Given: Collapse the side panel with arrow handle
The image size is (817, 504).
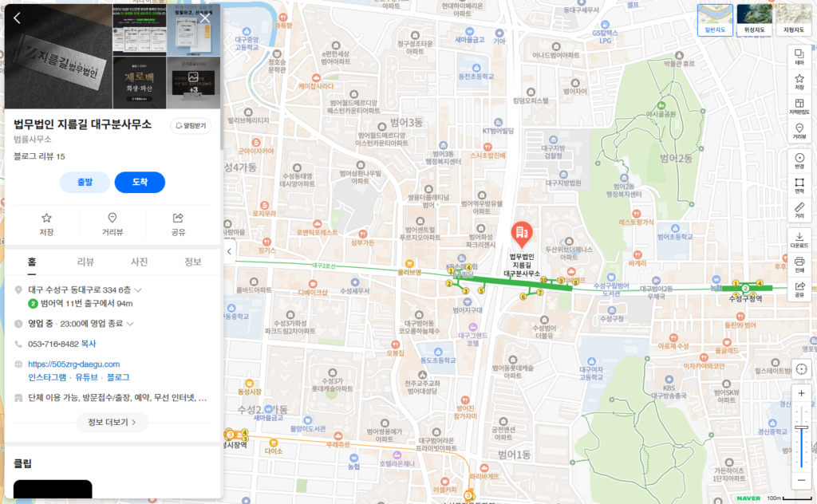Looking at the screenshot, I should point(229,252).
